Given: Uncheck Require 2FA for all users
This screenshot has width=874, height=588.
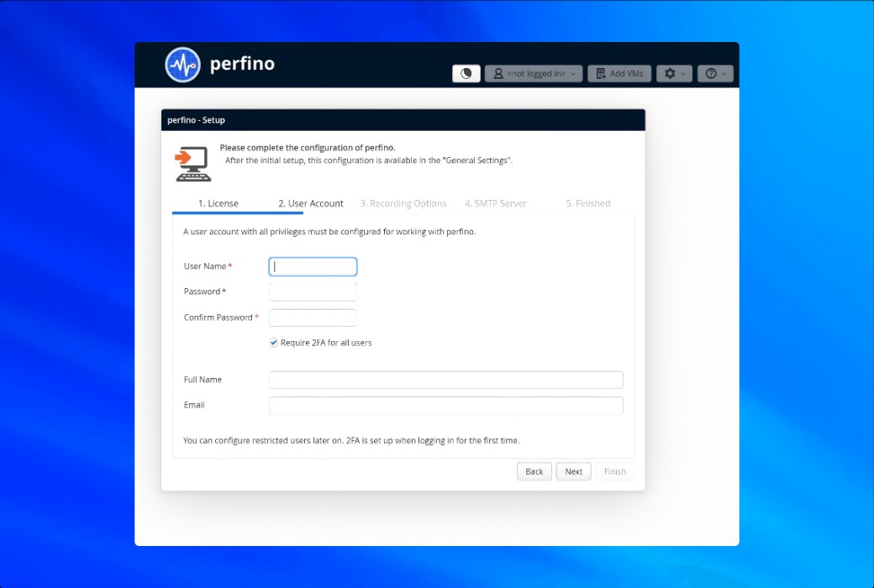Looking at the screenshot, I should (x=274, y=343).
